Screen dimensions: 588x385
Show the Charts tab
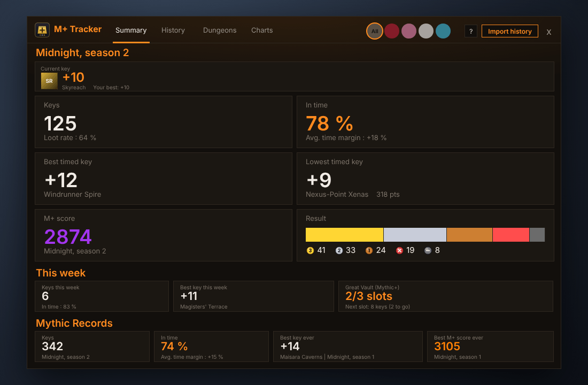point(262,30)
